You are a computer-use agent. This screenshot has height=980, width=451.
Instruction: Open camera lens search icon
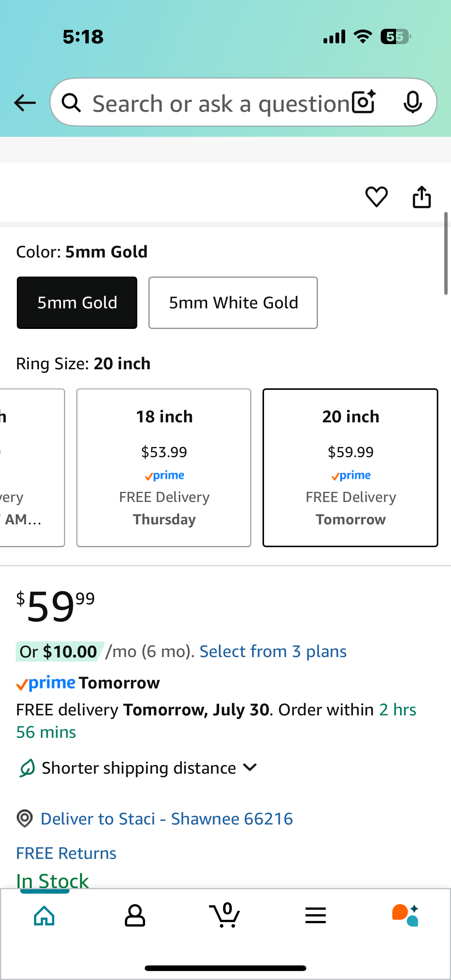[x=364, y=102]
